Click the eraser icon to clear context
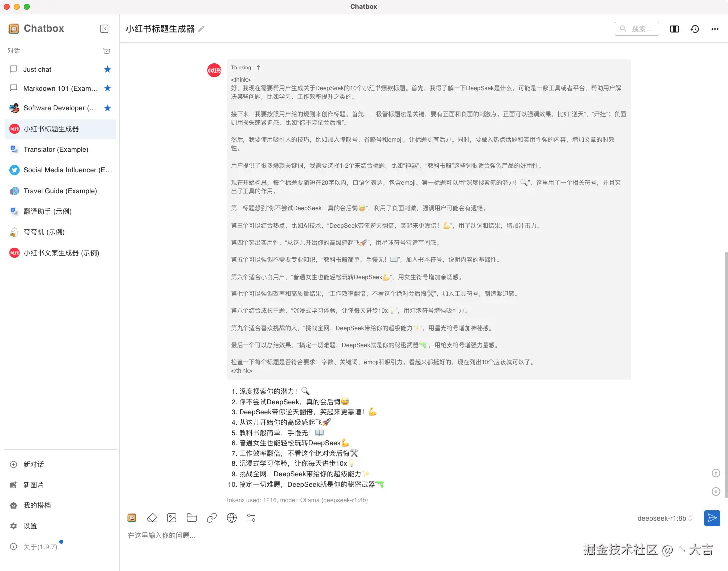The width and height of the screenshot is (728, 571). pos(152,518)
